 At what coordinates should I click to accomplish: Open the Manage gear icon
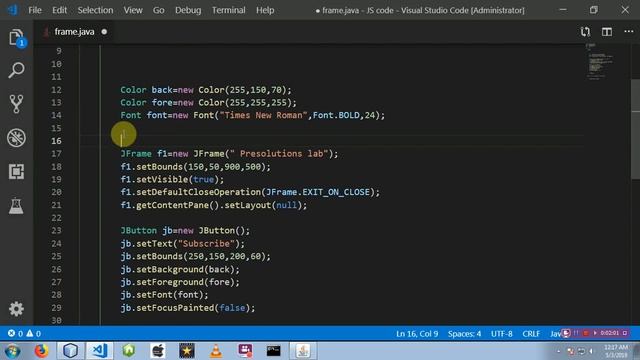(16, 309)
